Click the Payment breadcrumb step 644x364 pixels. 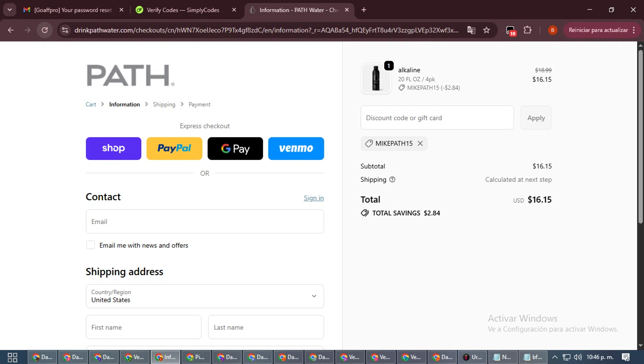(200, 104)
